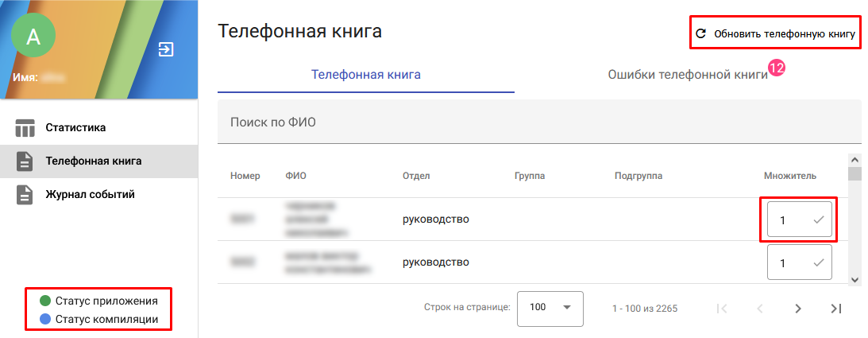Click the refresh icon beside Обновить телефонную книгу
This screenshot has height=338, width=868.
[x=700, y=33]
